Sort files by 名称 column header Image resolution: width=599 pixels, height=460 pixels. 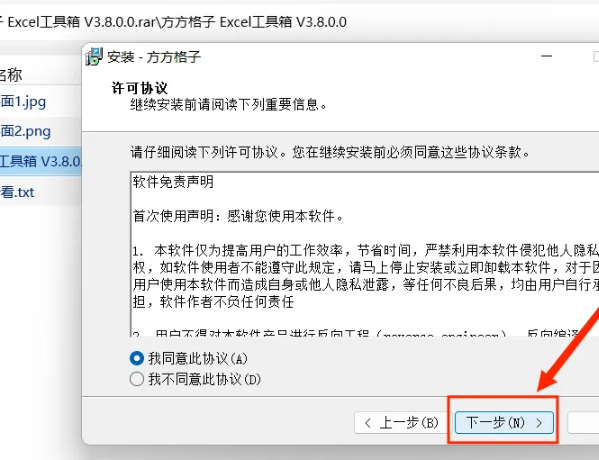click(11, 75)
